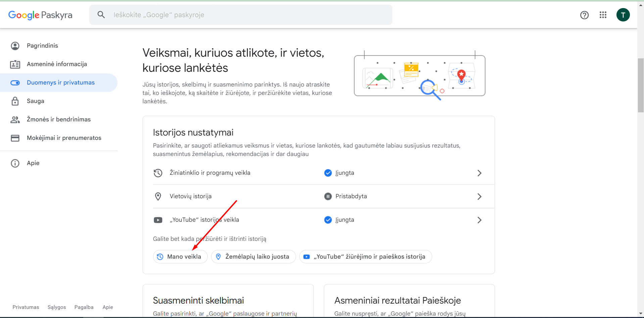Image resolution: width=644 pixels, height=318 pixels.
Task: Go to Pagrindinis section
Action: point(59,46)
